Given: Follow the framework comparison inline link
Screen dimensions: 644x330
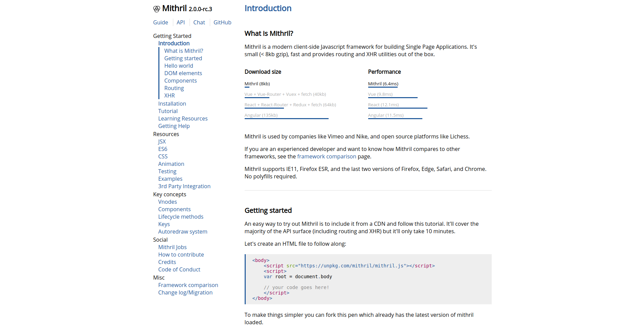Looking at the screenshot, I should pos(326,156).
